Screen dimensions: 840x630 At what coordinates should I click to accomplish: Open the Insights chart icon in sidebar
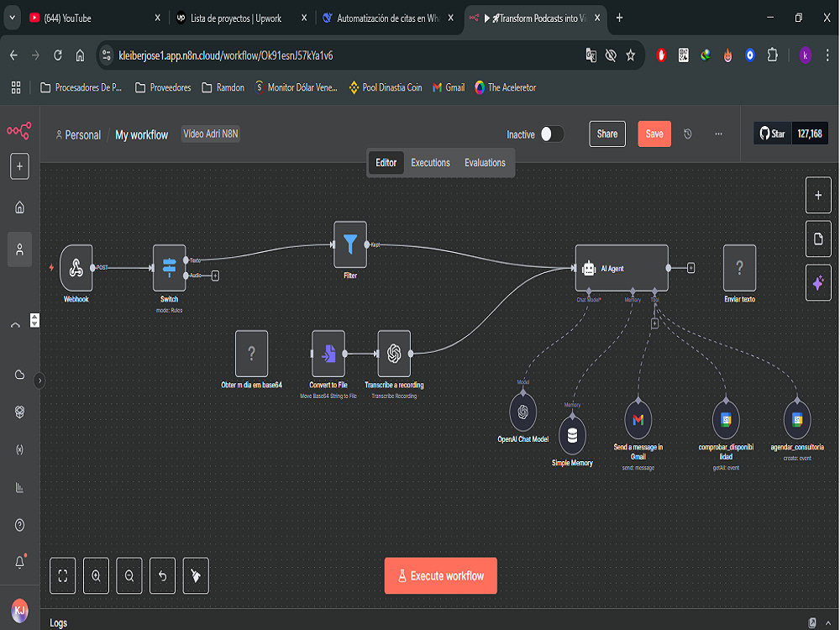click(x=19, y=487)
